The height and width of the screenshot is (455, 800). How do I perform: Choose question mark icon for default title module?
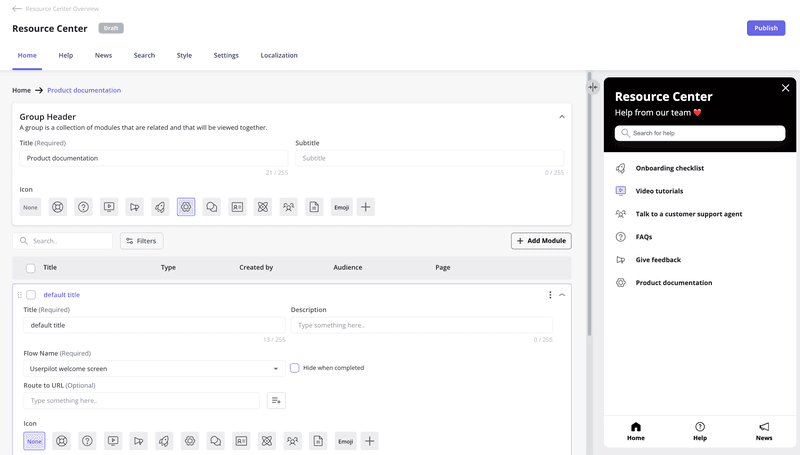coord(87,441)
